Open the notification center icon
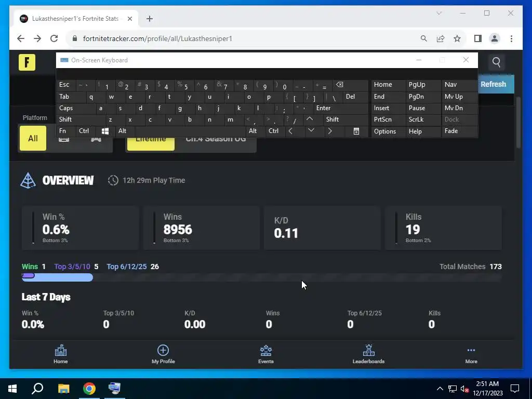 pyautogui.click(x=515, y=389)
